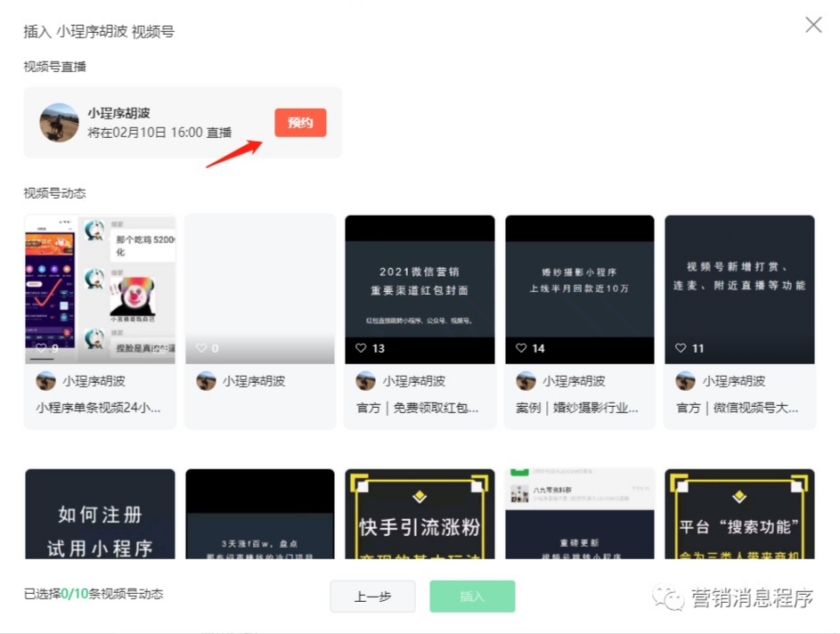Click the avatar on the second video entry

[206, 381]
